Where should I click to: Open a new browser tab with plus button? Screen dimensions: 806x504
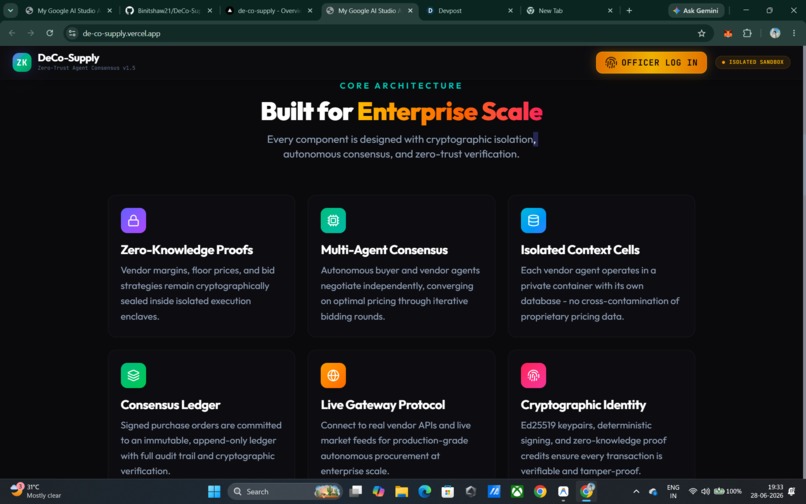pos(629,10)
